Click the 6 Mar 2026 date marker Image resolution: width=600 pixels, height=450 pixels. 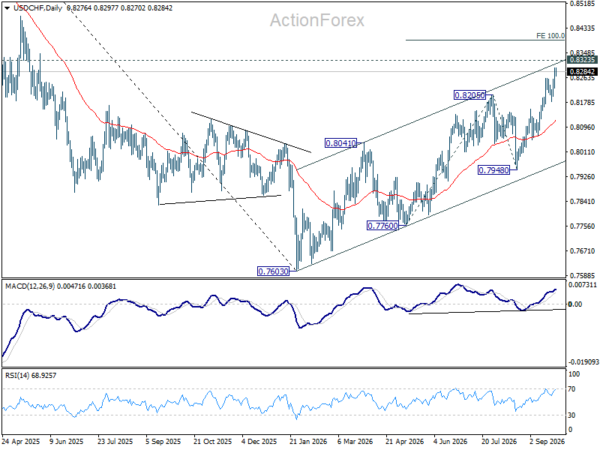click(356, 441)
